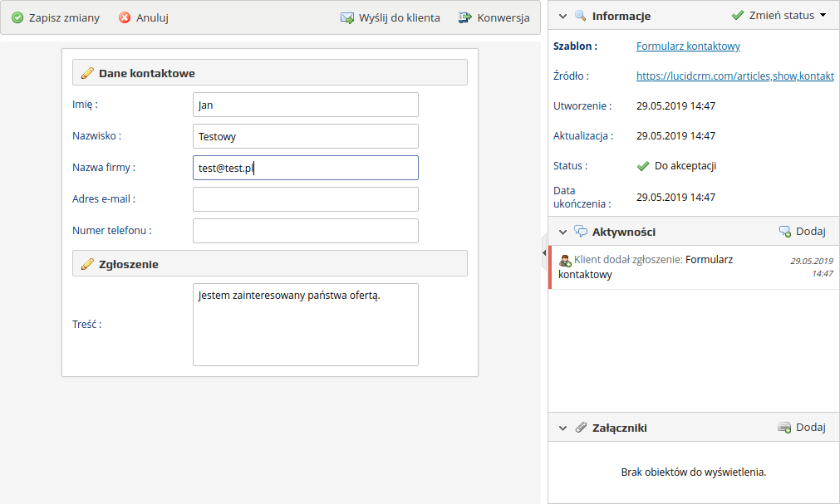Click the Zmień status text
840x504 pixels.
pyautogui.click(x=782, y=16)
